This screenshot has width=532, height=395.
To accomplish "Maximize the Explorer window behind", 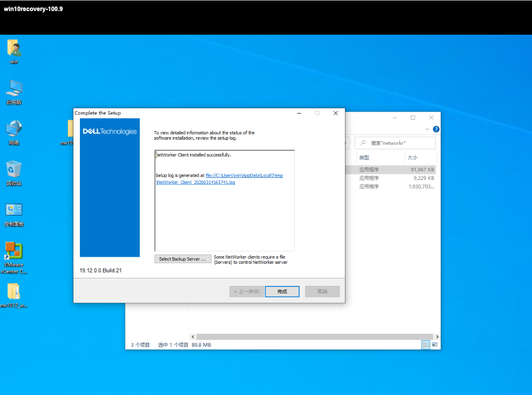I will (x=413, y=118).
